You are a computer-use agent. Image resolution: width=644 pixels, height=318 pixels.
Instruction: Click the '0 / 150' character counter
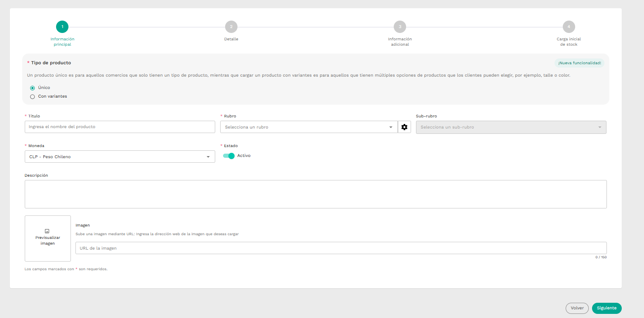coord(601,257)
